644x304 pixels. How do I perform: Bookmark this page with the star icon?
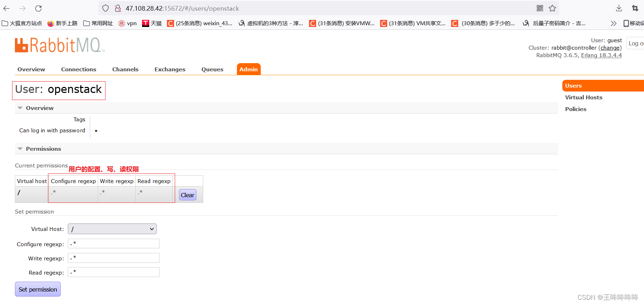[552, 8]
